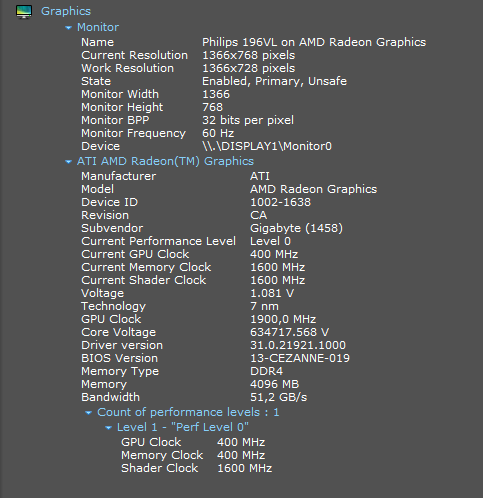This screenshot has width=483, height=498.
Task: Collapse Level 1 Perf Level 0 arrow
Action: click(x=108, y=428)
